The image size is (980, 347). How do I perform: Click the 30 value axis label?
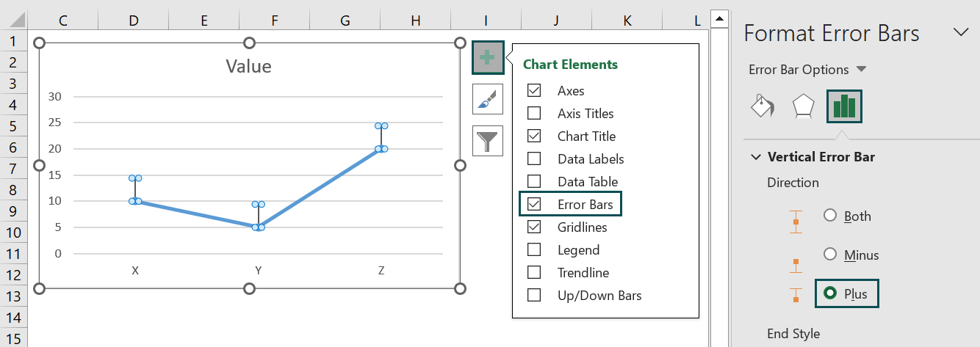point(56,96)
